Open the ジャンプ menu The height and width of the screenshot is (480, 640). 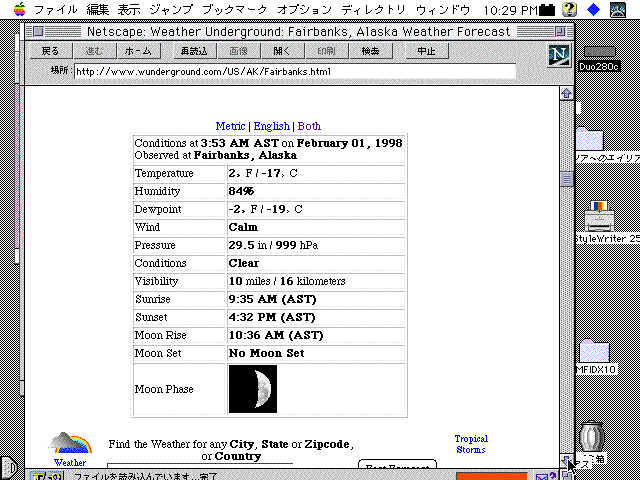coord(171,9)
